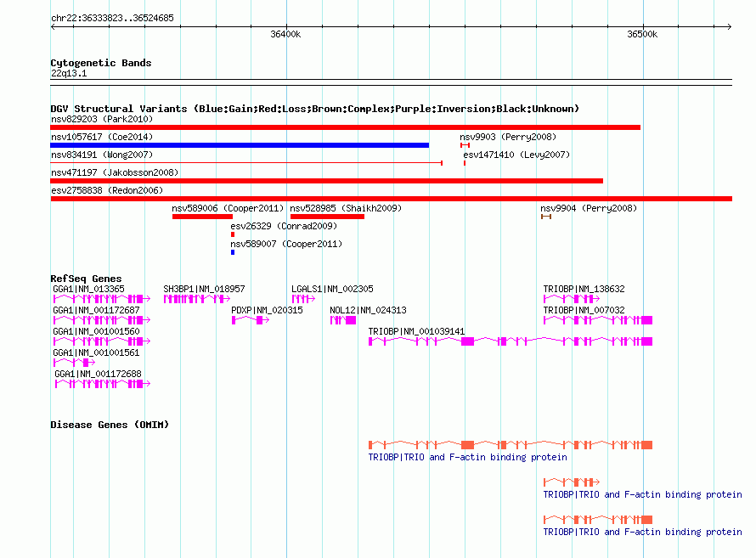This screenshot has height=558, width=756.
Task: Click the nsv9903 (Perry2008) label
Action: pos(508,137)
